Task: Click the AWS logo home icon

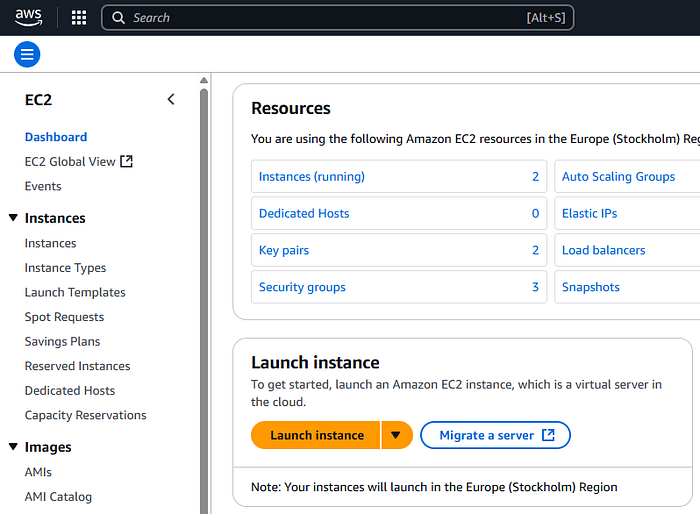Action: pos(29,17)
